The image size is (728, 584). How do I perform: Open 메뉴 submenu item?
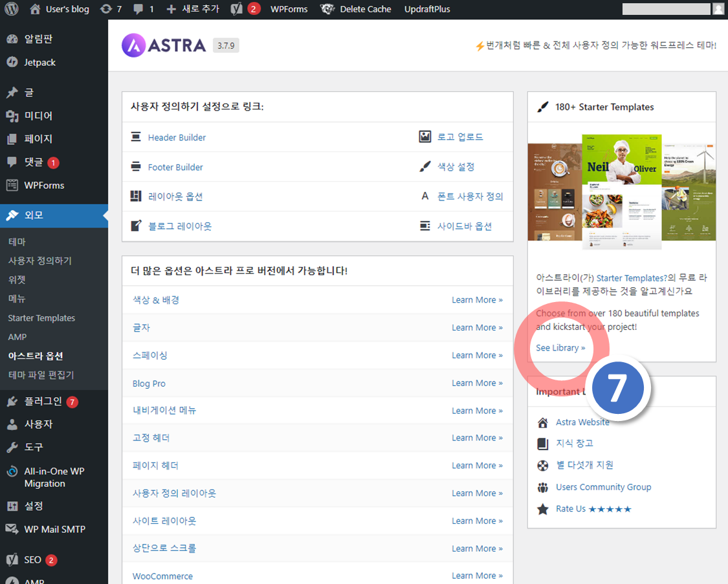tap(17, 299)
